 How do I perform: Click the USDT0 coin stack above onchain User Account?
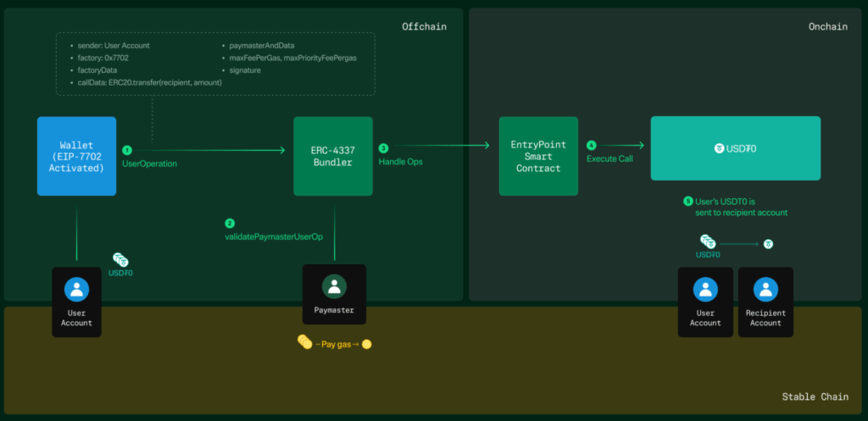[708, 241]
